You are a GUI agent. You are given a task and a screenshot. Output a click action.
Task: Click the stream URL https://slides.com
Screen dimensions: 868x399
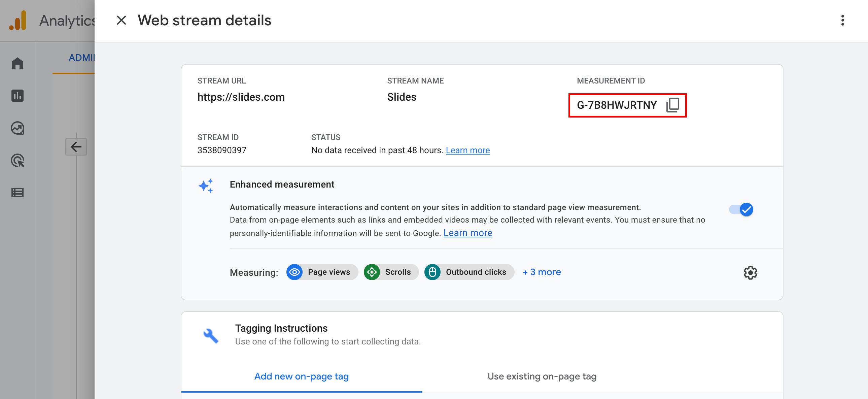[241, 97]
